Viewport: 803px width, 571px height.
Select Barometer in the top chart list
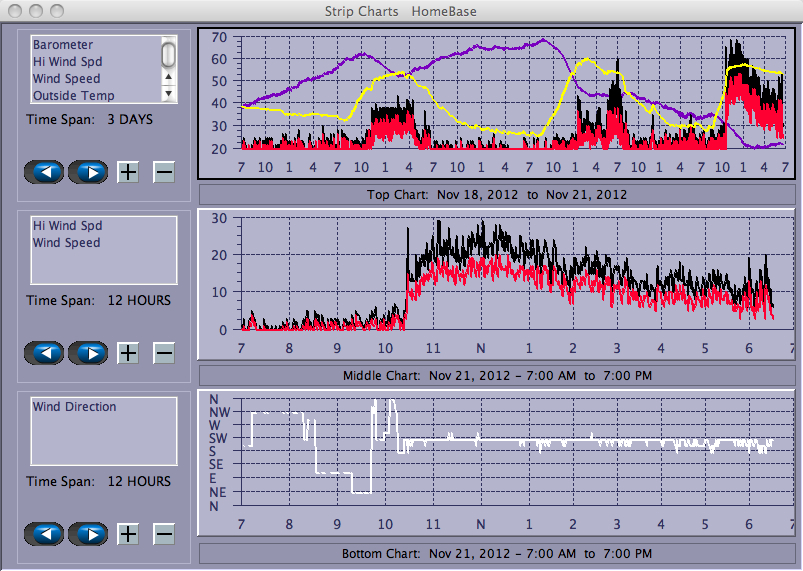63,45
